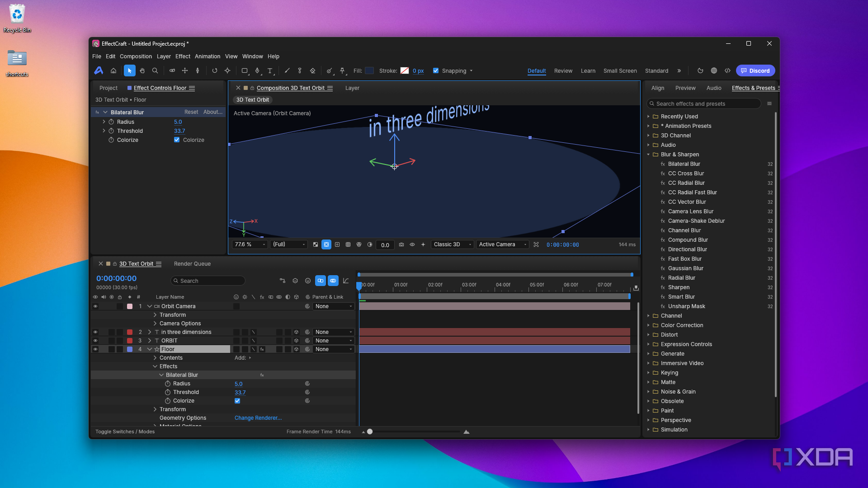
Task: Click the Home icon in toolbar
Action: coord(113,71)
